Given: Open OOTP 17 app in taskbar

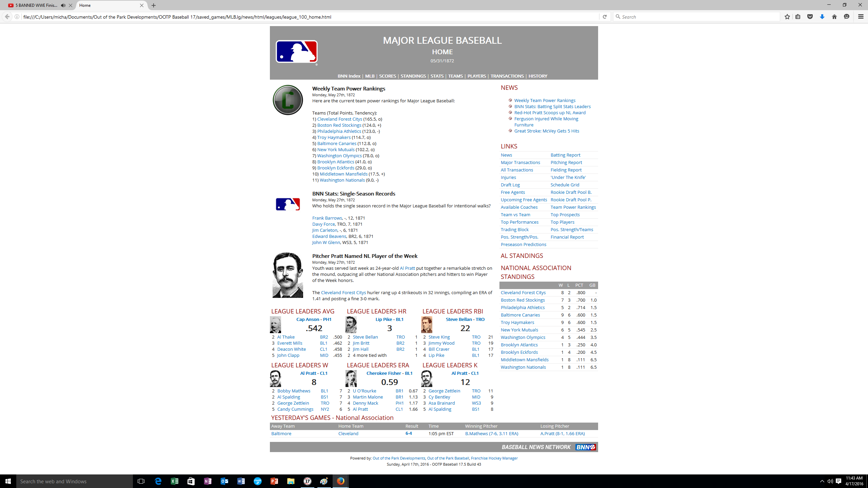Looking at the screenshot, I should click(x=307, y=481).
